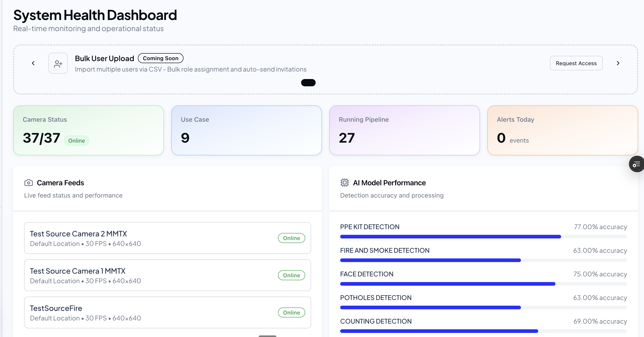Viewport: 644px width, 337px height.
Task: Click the 37/37 camera count
Action: point(42,138)
